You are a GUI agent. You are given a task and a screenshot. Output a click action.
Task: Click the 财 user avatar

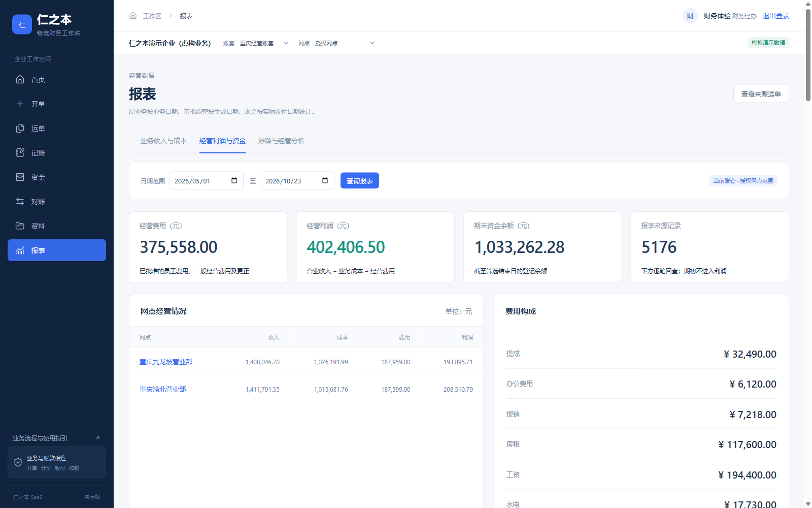coord(690,16)
